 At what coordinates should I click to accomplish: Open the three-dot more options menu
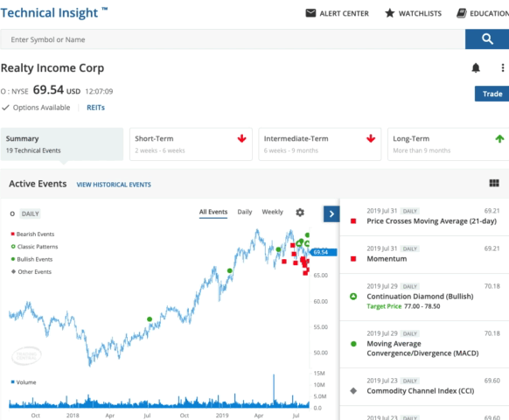[503, 67]
